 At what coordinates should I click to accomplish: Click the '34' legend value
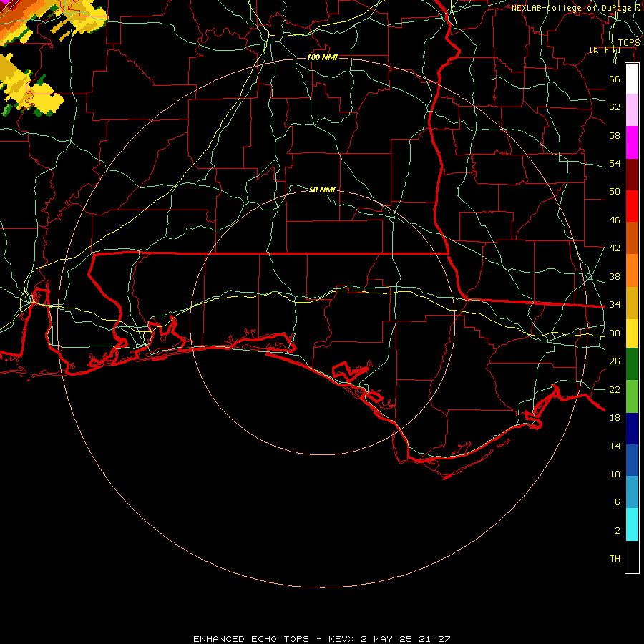(x=615, y=305)
